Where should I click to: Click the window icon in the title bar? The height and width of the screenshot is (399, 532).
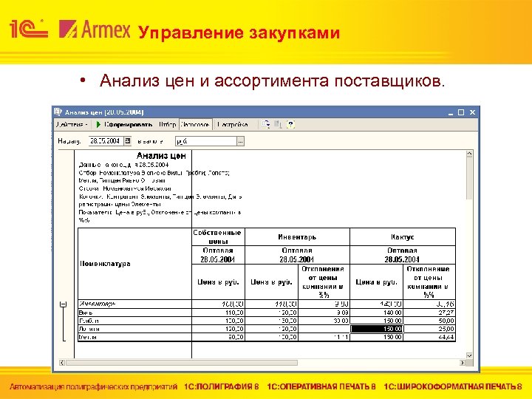[58, 112]
